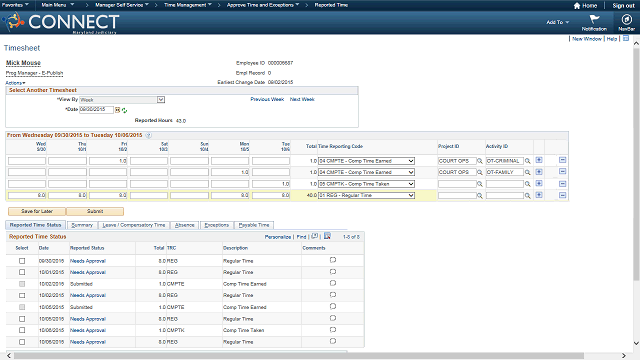Click the View All icon beside Find
Viewport: 640px width, 360px height.
pyautogui.click(x=315, y=236)
